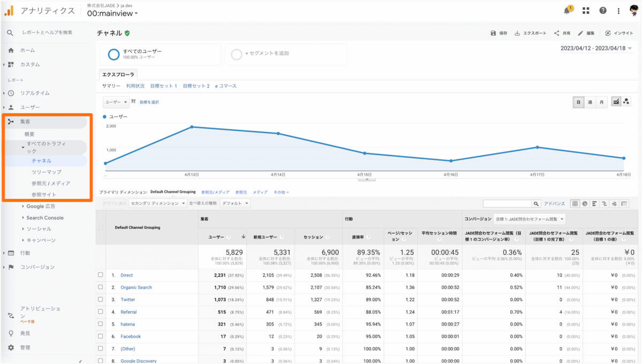Image resolution: width=642 pixels, height=364 pixels.
Task: Select the data table view icon
Action: click(575, 204)
